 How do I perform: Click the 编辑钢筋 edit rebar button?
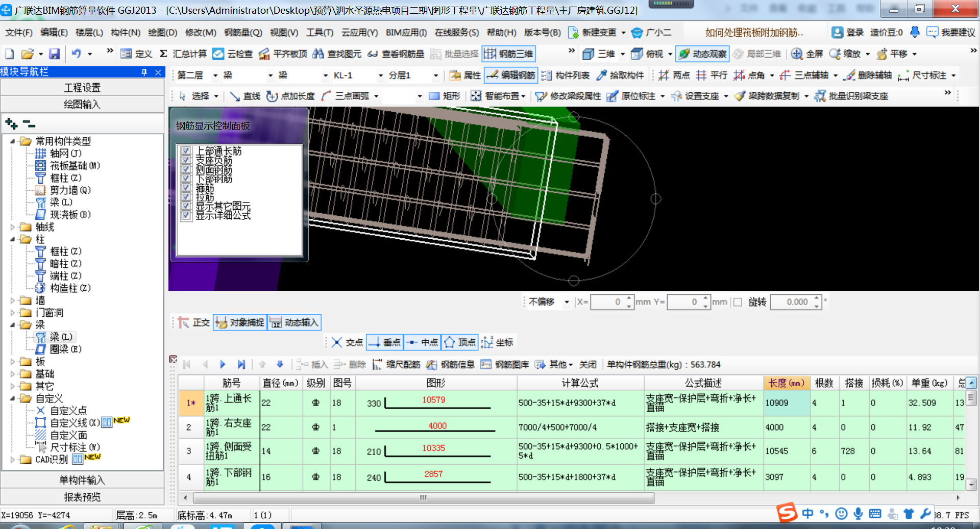click(x=510, y=75)
